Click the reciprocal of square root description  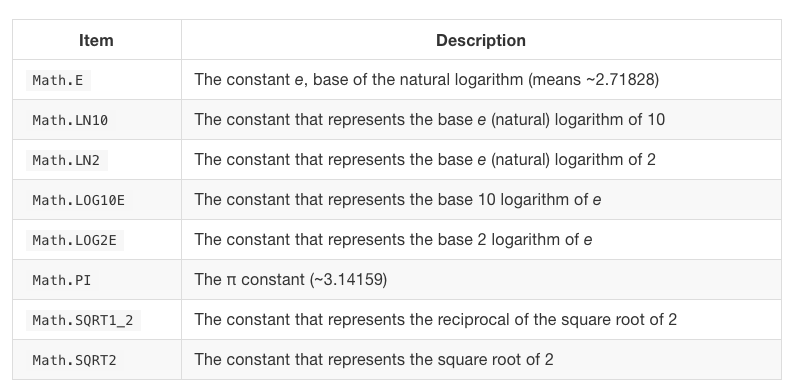pyautogui.click(x=435, y=319)
